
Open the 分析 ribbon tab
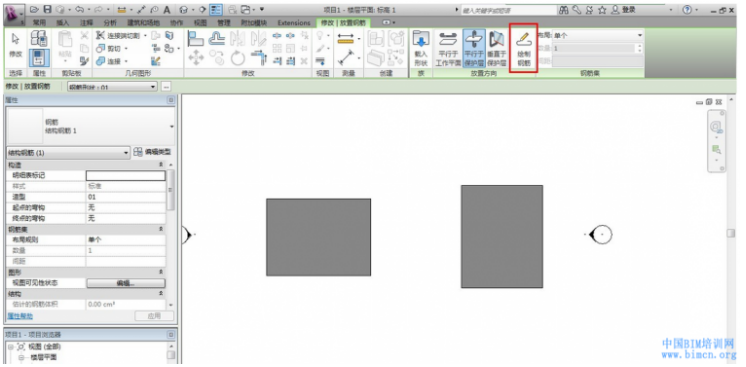(x=110, y=22)
